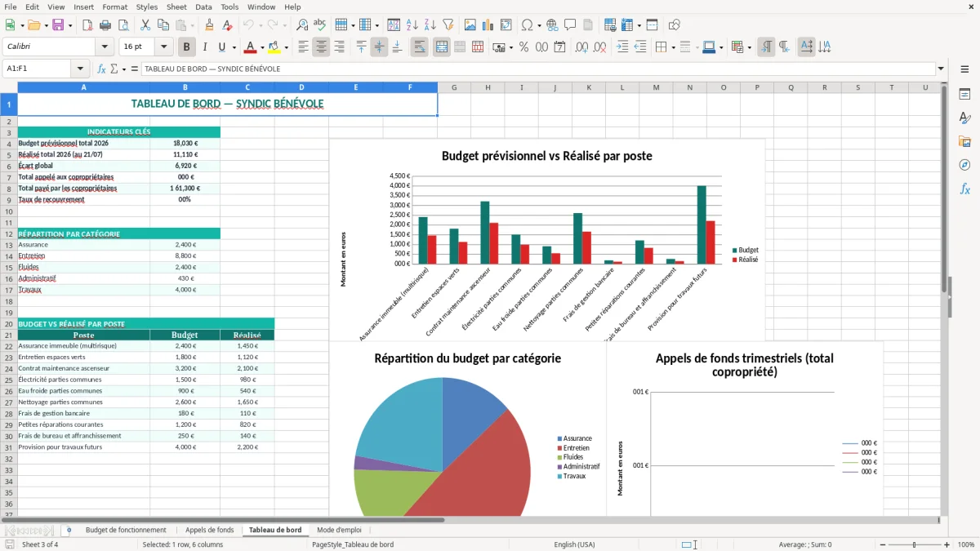
Task: Toggle Underline formatting
Action: click(x=223, y=47)
